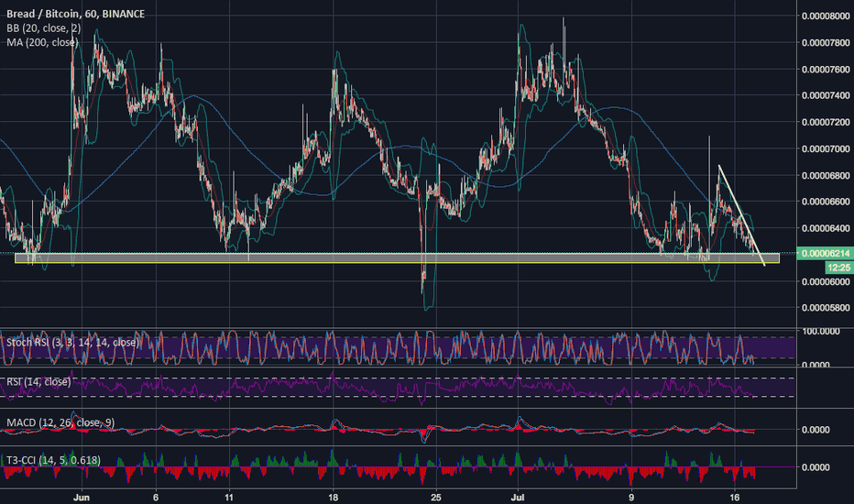
Task: Click the 100.0000 Stoch RSI scale label
Action: tap(820, 331)
